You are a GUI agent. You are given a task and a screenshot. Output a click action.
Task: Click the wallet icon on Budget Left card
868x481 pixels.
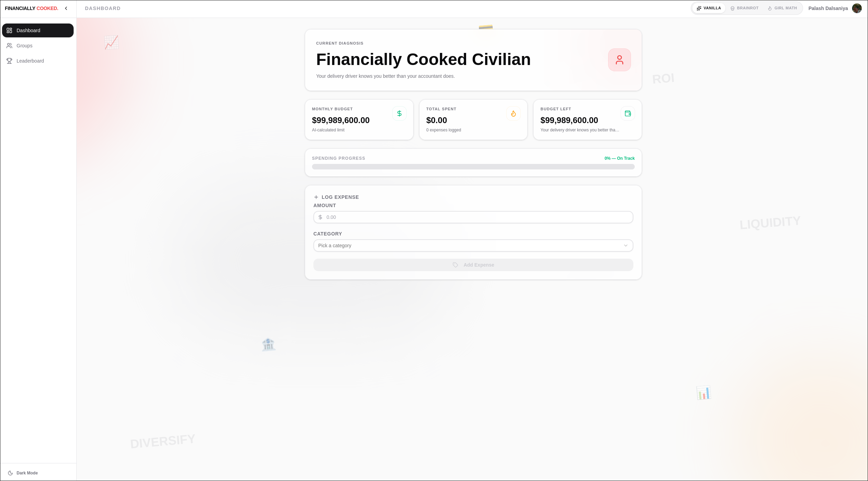pos(628,113)
